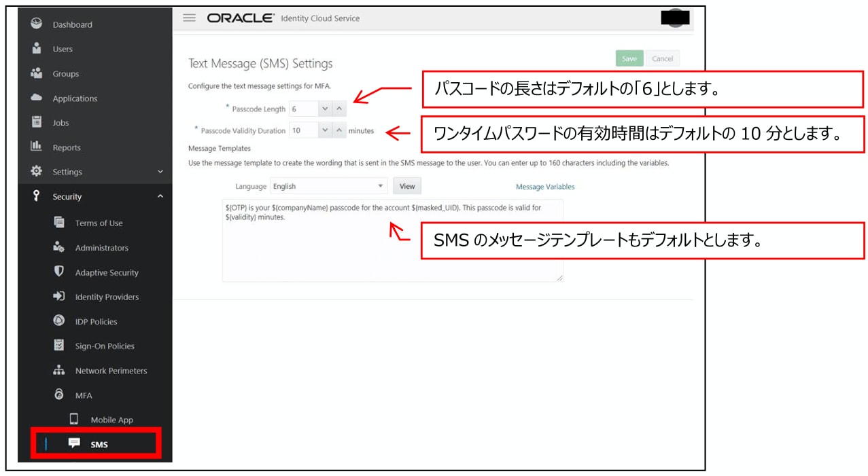Select the SMS settings item
Screen dimensions: 868x476
point(99,444)
